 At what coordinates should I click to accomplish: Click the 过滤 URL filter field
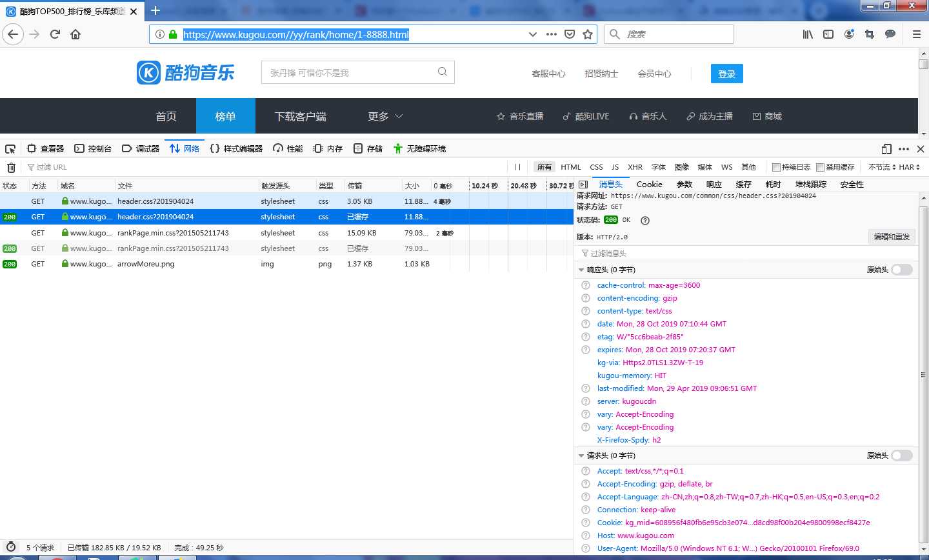(265, 167)
